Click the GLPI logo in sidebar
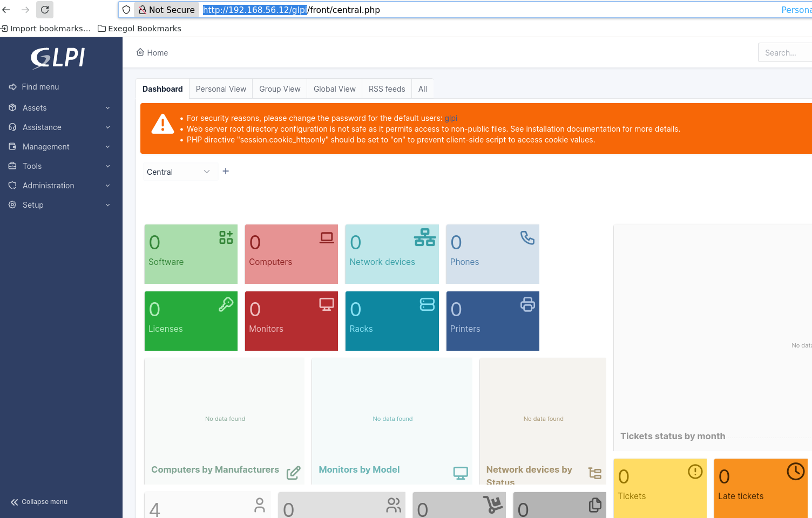The width and height of the screenshot is (812, 518). pos(58,58)
